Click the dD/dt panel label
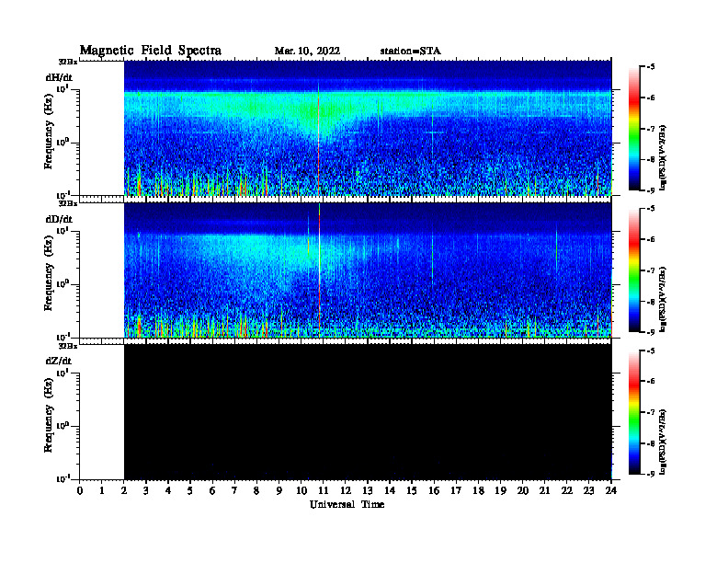 point(59,219)
